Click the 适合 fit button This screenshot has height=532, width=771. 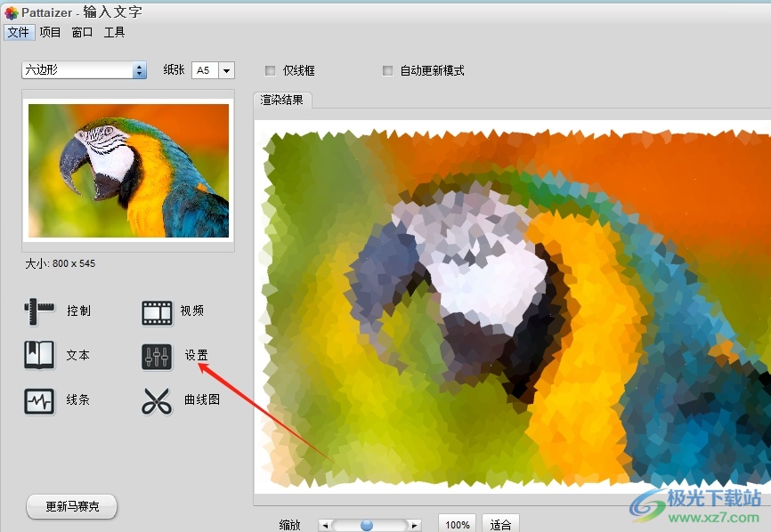click(500, 524)
